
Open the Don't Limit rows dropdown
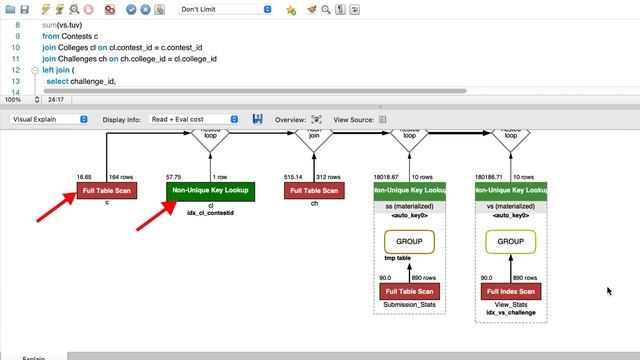tap(225, 9)
